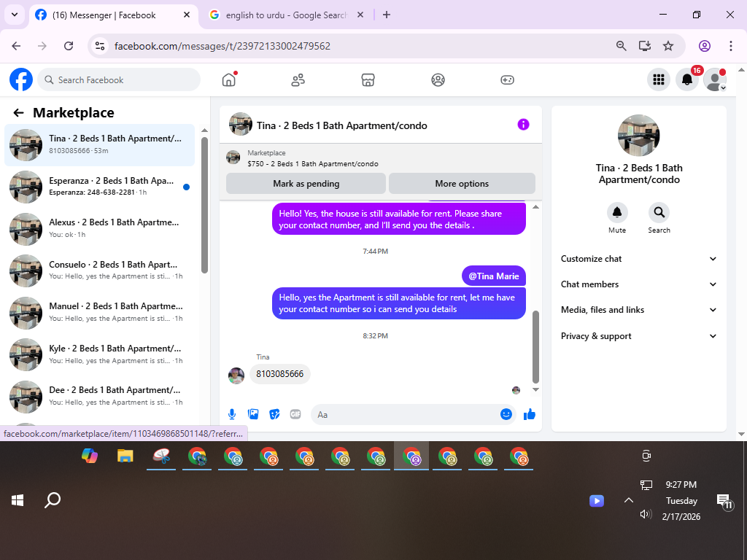Choose a sticker icon
Image resolution: width=747 pixels, height=560 pixels.
click(274, 414)
